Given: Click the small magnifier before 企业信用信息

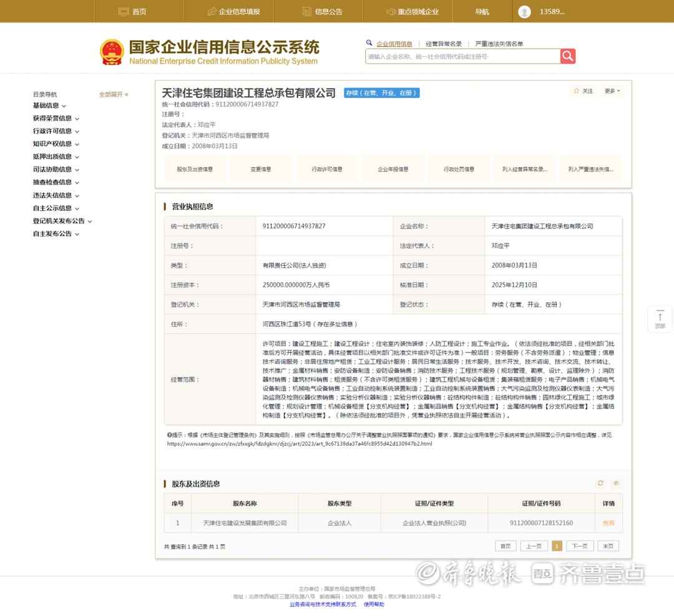Looking at the screenshot, I should [369, 43].
